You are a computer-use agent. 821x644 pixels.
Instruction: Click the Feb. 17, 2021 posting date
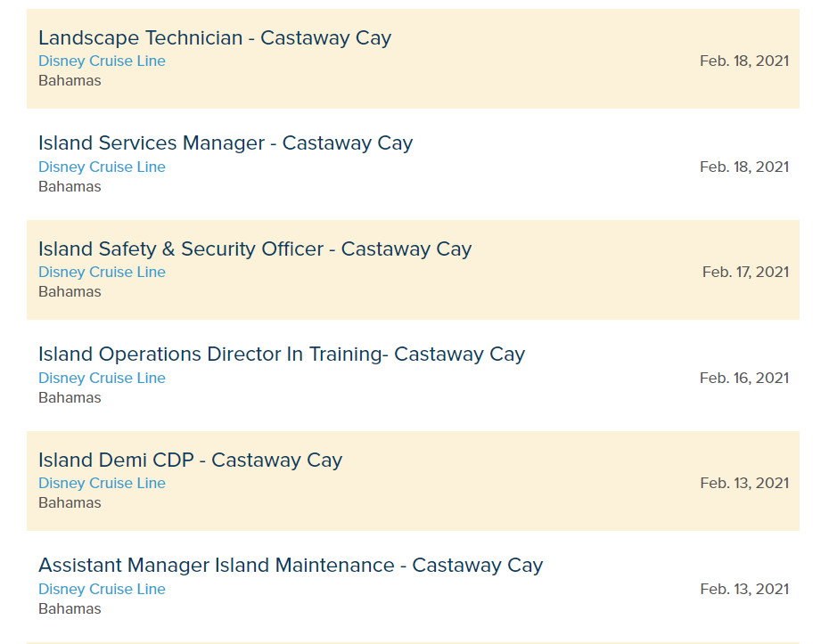click(x=745, y=273)
